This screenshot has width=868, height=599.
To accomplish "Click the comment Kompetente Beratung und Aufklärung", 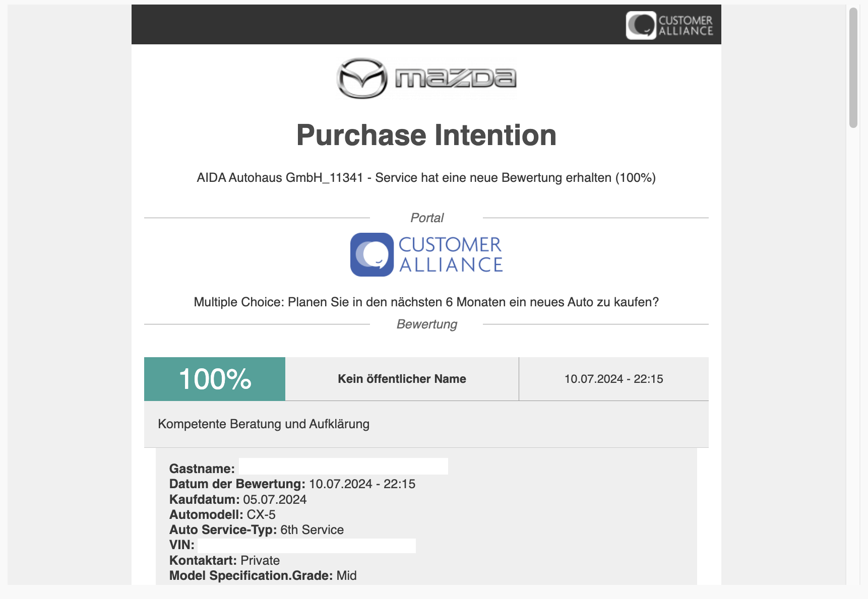I will tap(264, 424).
